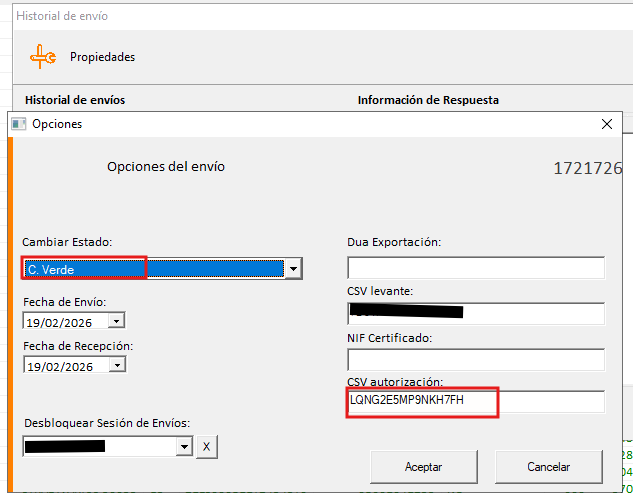Focus the Dua Exportación input field
This screenshot has width=633, height=493.
click(x=476, y=268)
